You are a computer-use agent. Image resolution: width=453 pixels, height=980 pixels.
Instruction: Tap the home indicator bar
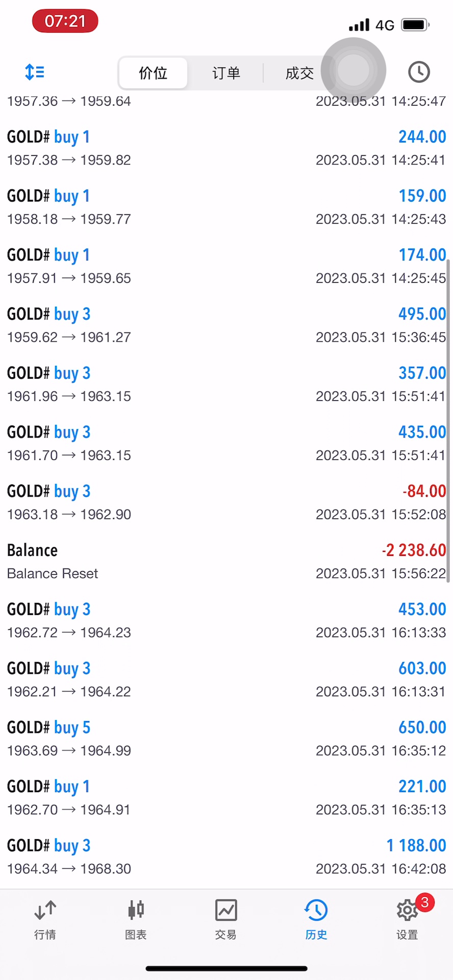coord(226,968)
